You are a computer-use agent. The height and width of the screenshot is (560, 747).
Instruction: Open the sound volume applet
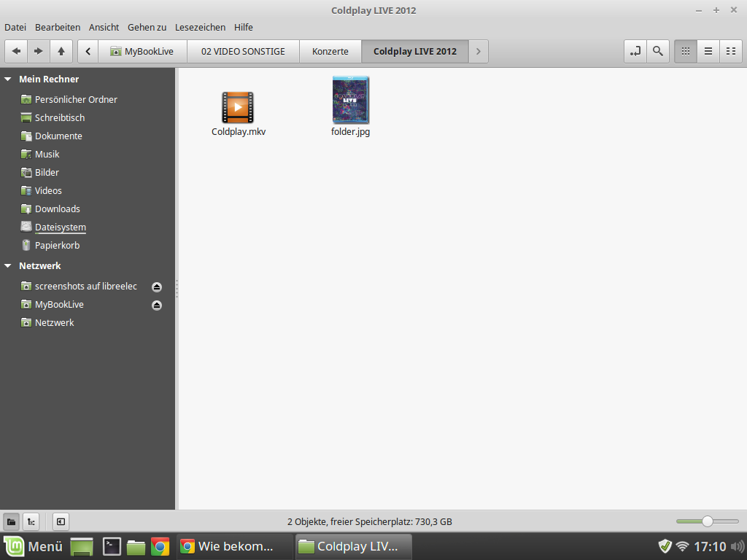click(737, 546)
